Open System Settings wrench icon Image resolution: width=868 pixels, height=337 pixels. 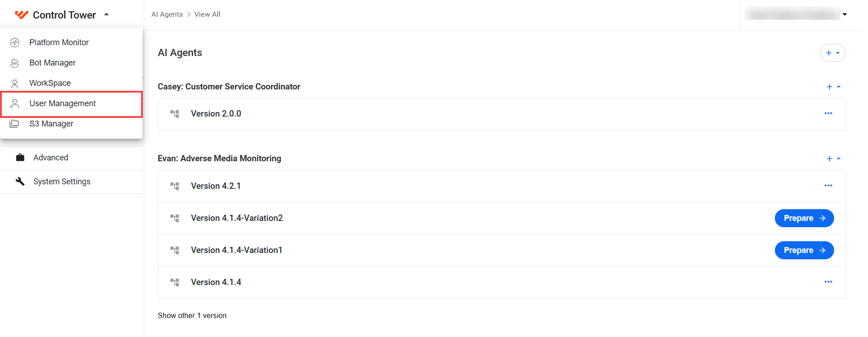click(20, 181)
